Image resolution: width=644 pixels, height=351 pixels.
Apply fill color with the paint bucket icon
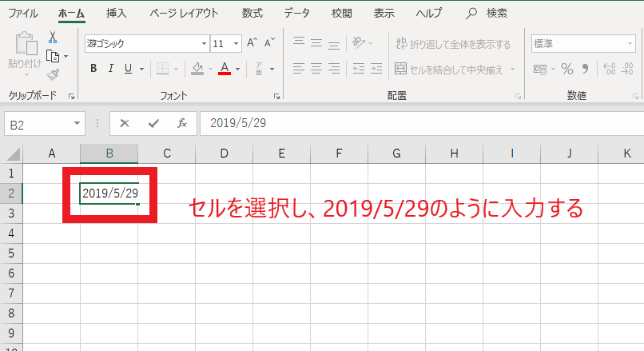[197, 69]
